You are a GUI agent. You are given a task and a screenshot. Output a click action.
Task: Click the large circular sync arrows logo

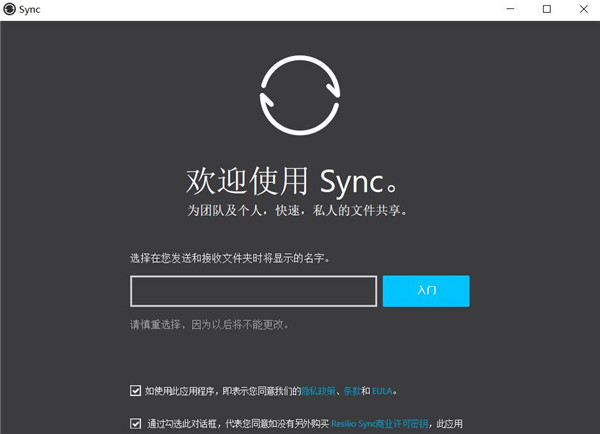pos(299,95)
